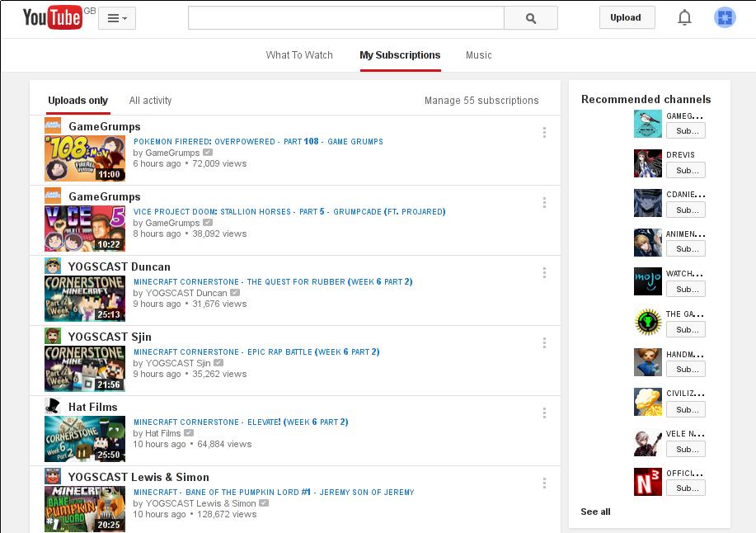
Task: Open options menu for Pokemon FireRed video
Action: (544, 132)
